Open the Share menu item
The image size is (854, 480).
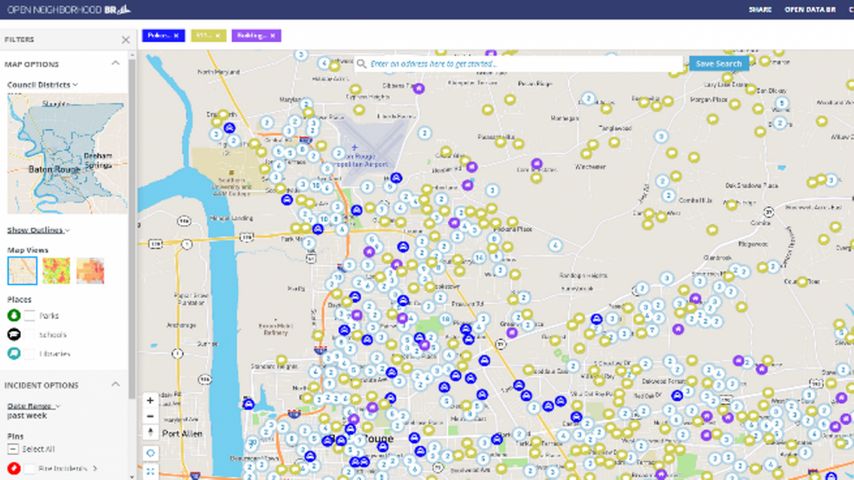[x=760, y=9]
